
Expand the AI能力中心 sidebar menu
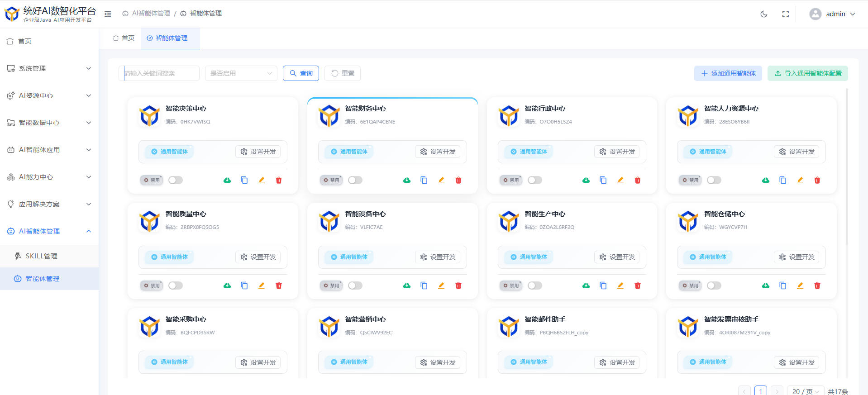(49, 177)
